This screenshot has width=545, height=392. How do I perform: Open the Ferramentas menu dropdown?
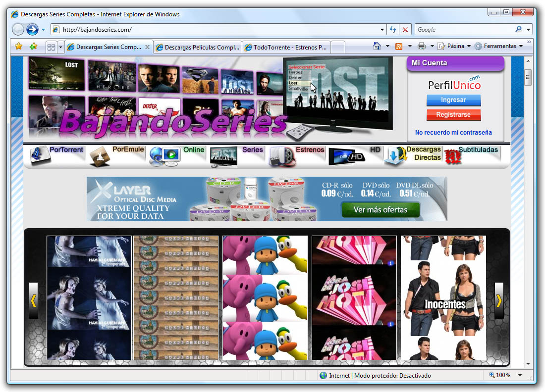(499, 46)
